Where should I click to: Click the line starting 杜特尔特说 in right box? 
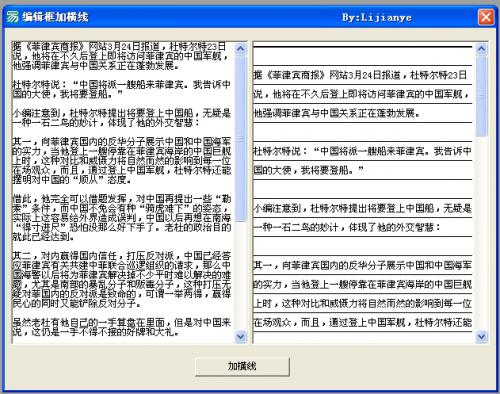coord(362,151)
